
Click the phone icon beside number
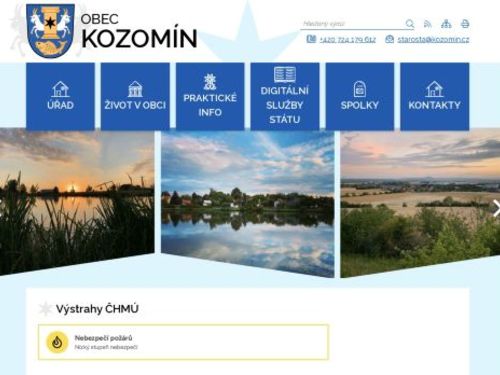click(311, 39)
